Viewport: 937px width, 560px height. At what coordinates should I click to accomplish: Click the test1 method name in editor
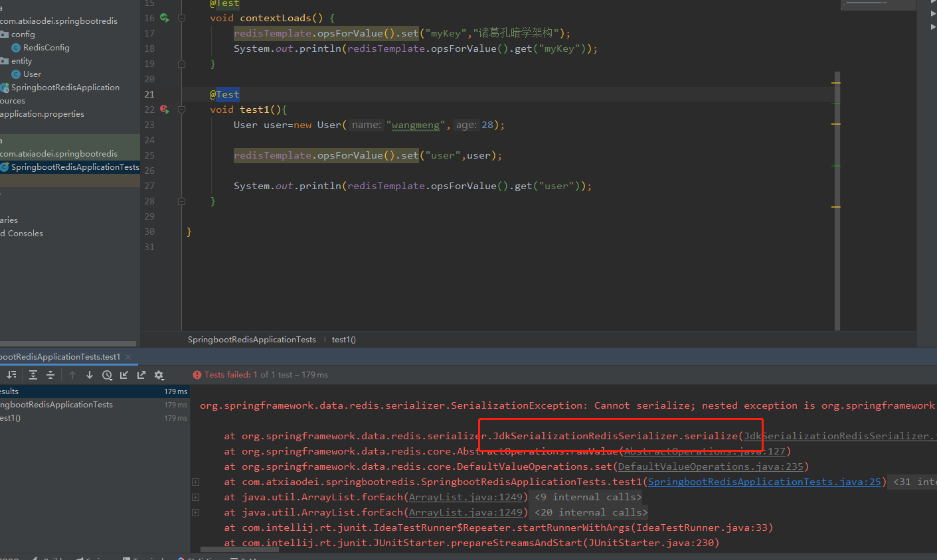point(255,109)
